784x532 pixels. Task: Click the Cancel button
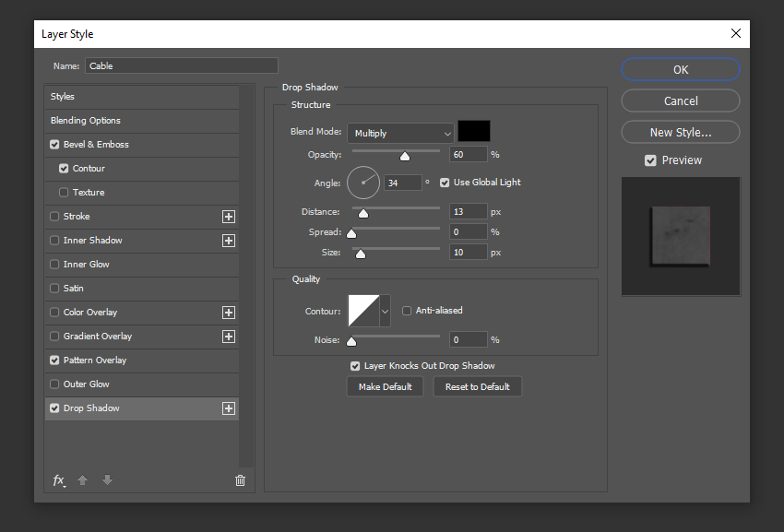pyautogui.click(x=681, y=101)
